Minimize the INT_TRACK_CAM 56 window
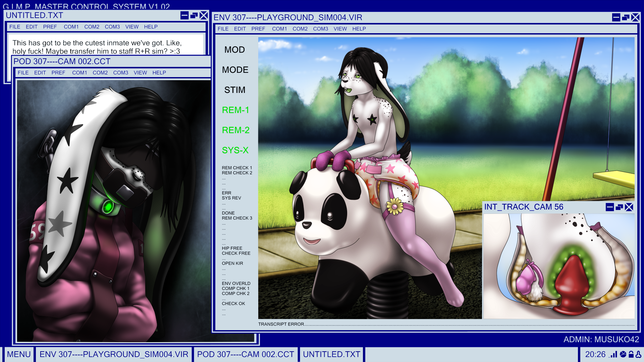 pos(610,207)
